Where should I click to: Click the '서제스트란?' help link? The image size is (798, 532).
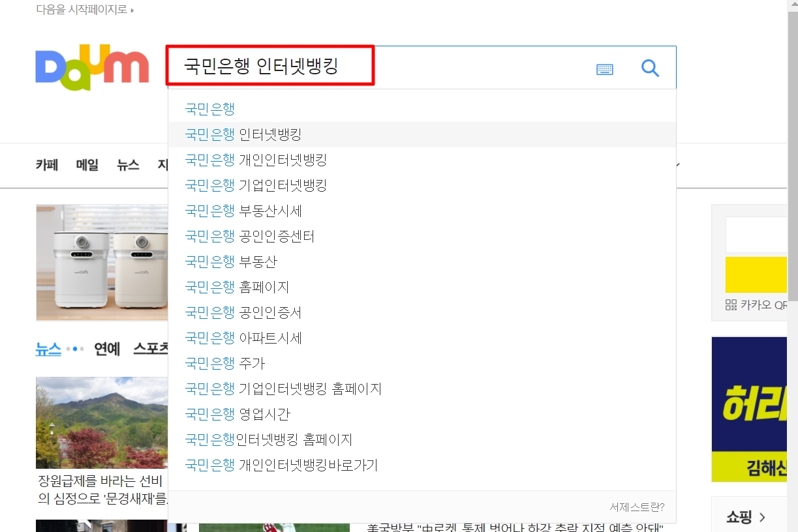pyautogui.click(x=637, y=507)
